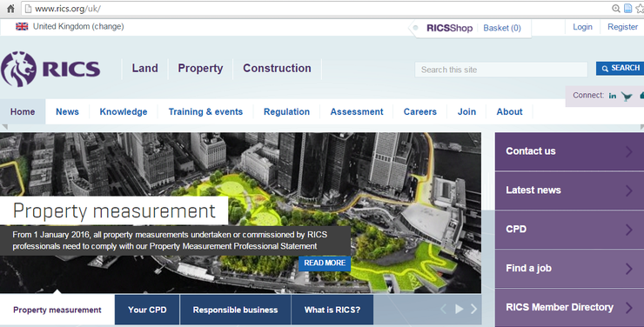644x327 pixels.
Task: Click the Search this site field
Action: pos(501,70)
